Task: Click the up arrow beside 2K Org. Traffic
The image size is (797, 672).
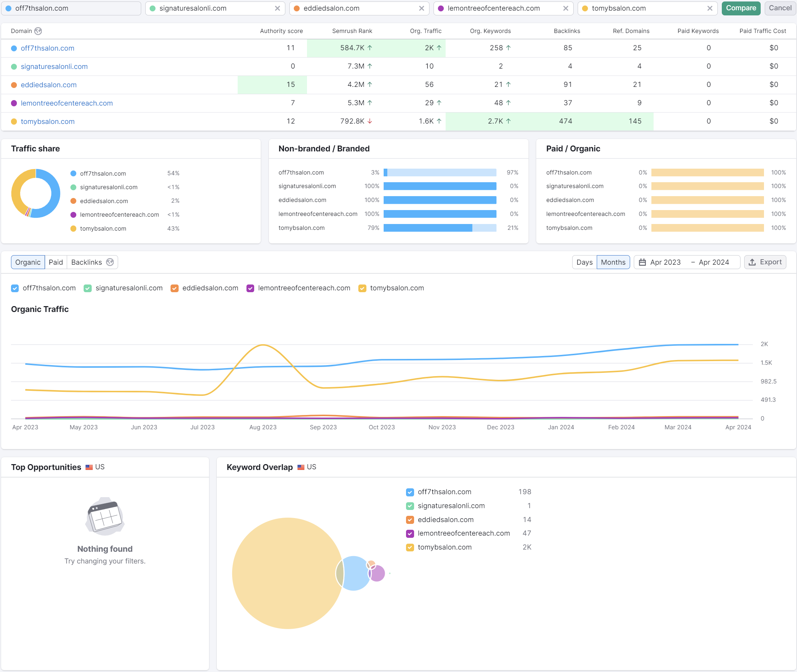Action: [x=439, y=48]
